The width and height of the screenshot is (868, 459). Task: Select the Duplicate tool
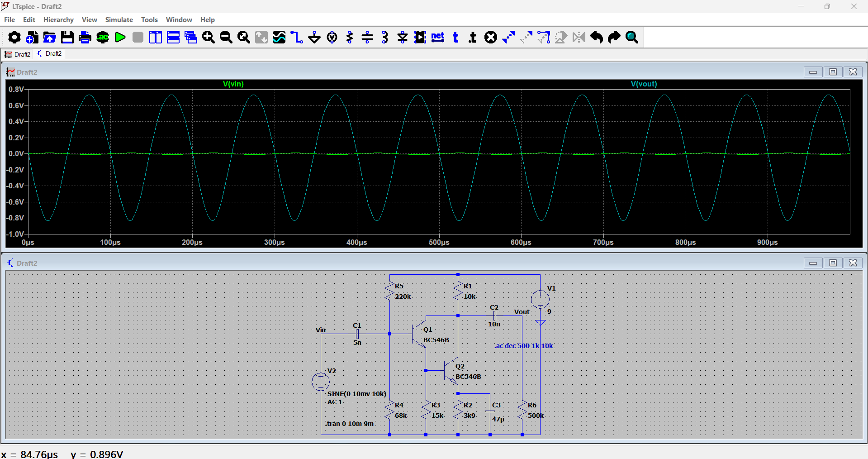pos(508,37)
